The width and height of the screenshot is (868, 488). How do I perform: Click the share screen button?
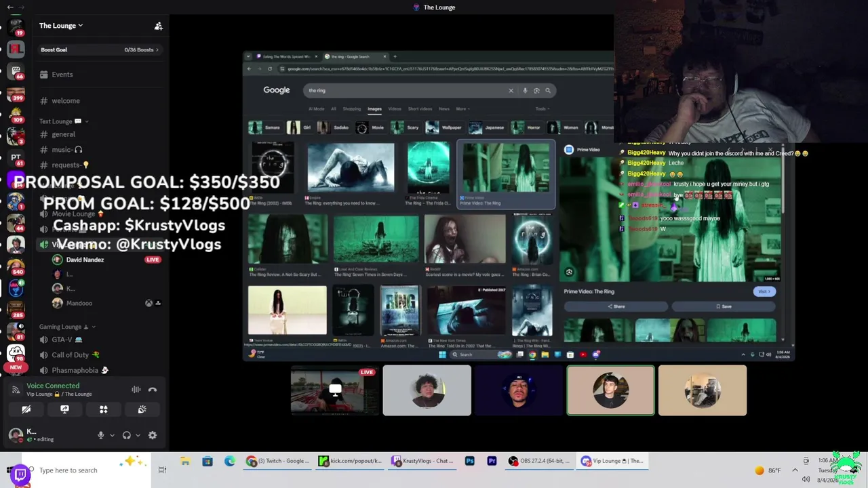[64, 409]
